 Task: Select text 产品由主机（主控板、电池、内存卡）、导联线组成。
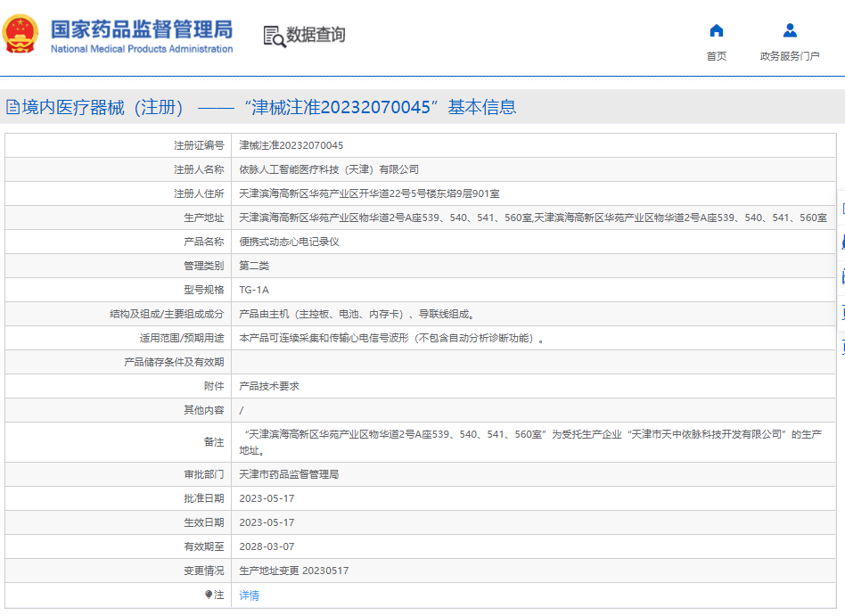point(357,314)
